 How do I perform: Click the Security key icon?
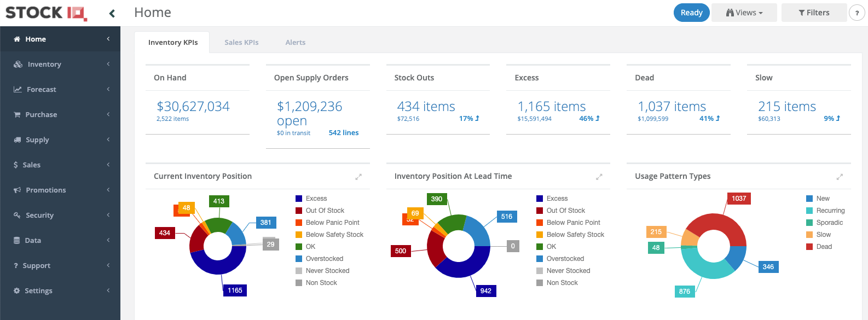coord(17,215)
